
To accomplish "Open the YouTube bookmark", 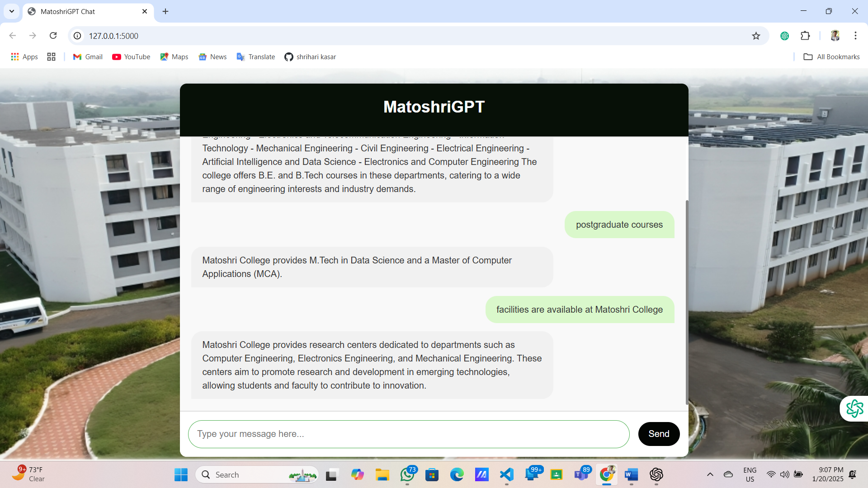I will click(131, 56).
